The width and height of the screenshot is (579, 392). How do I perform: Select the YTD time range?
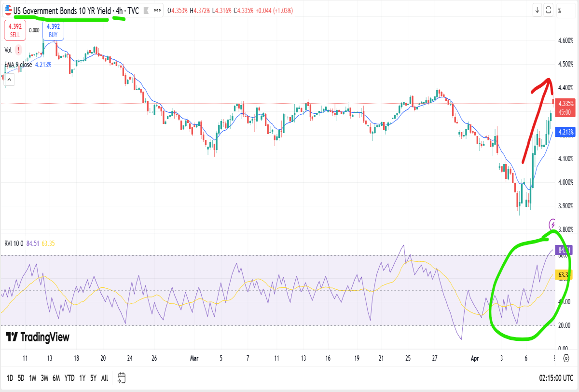[x=69, y=378]
